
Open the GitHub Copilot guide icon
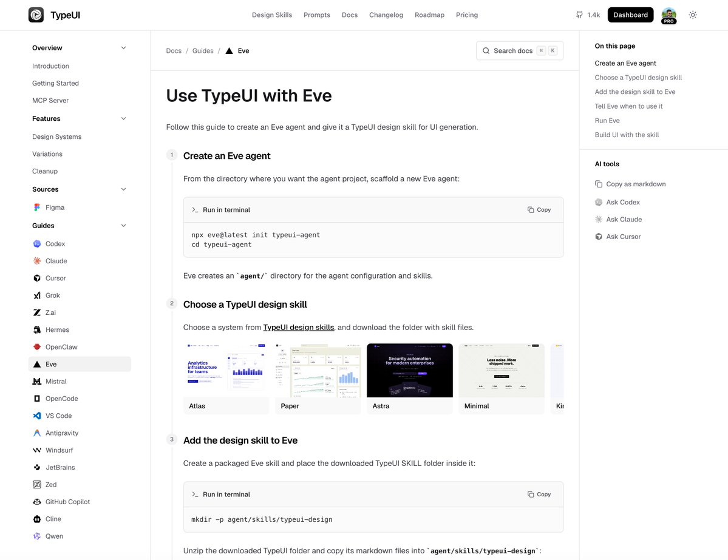37,502
